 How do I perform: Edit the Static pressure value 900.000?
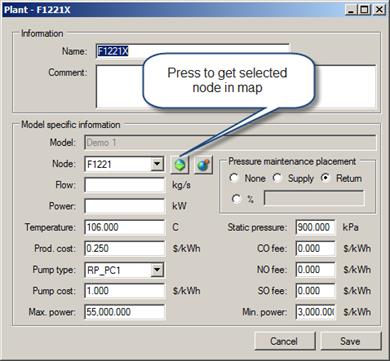click(x=315, y=228)
